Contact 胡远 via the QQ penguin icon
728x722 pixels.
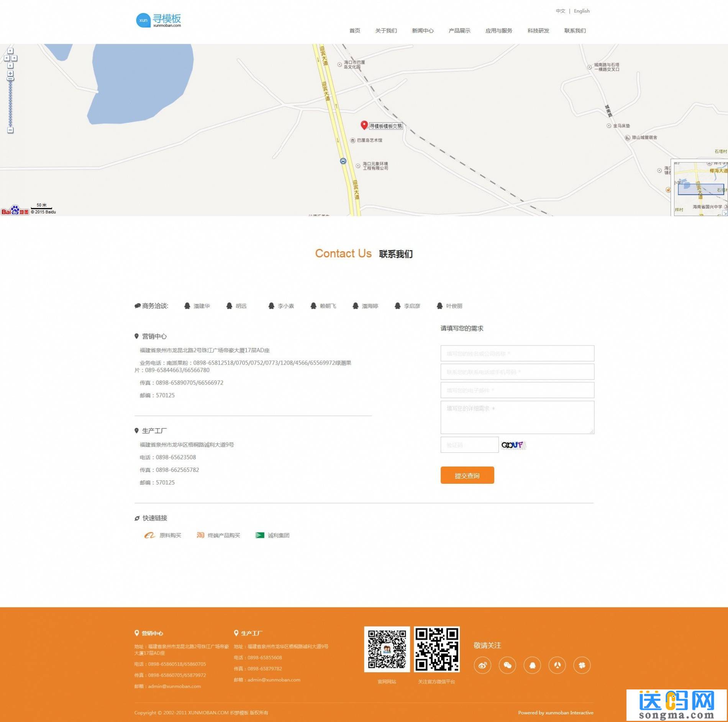229,306
